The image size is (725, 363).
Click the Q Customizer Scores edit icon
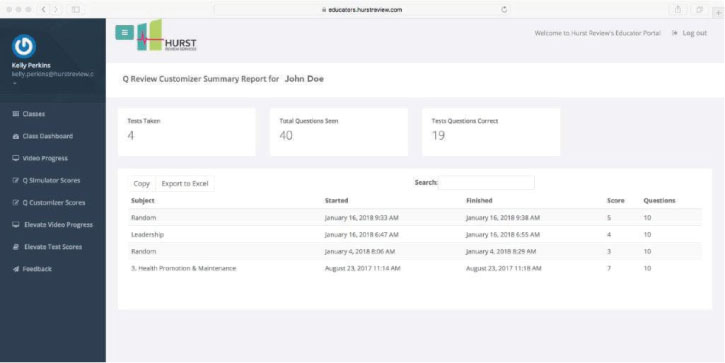pos(16,203)
